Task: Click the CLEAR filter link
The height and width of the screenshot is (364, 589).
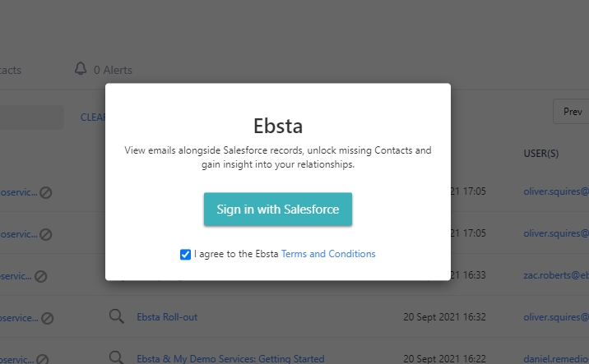Action: point(92,117)
